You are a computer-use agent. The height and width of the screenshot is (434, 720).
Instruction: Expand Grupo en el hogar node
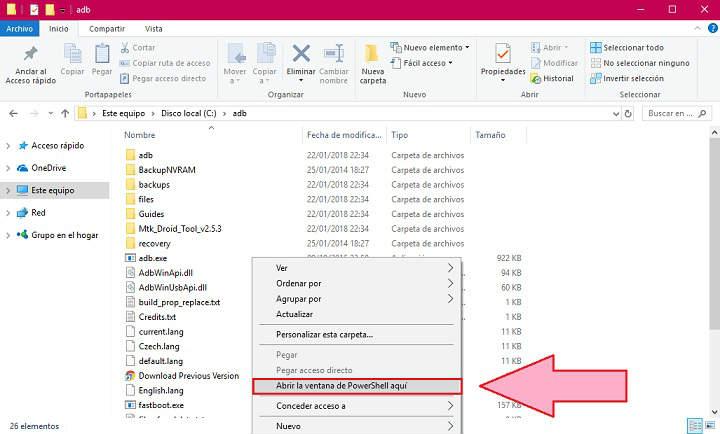(x=8, y=235)
